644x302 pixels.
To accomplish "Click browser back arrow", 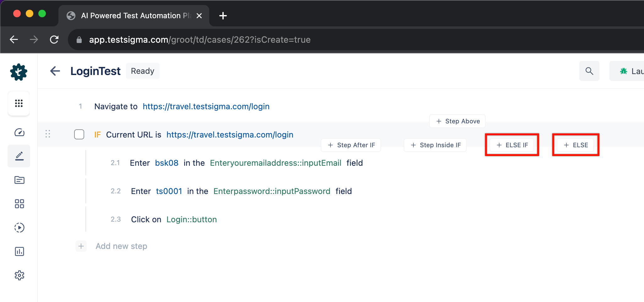I will [14, 40].
